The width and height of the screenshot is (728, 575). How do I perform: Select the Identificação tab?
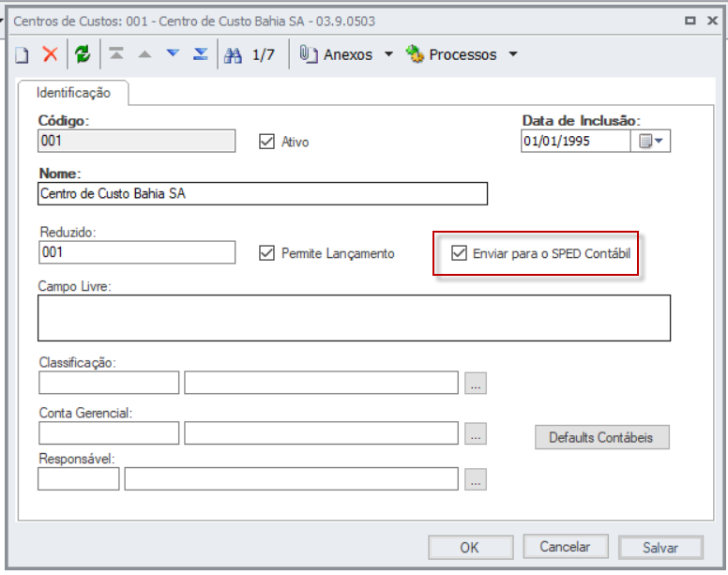[x=73, y=93]
